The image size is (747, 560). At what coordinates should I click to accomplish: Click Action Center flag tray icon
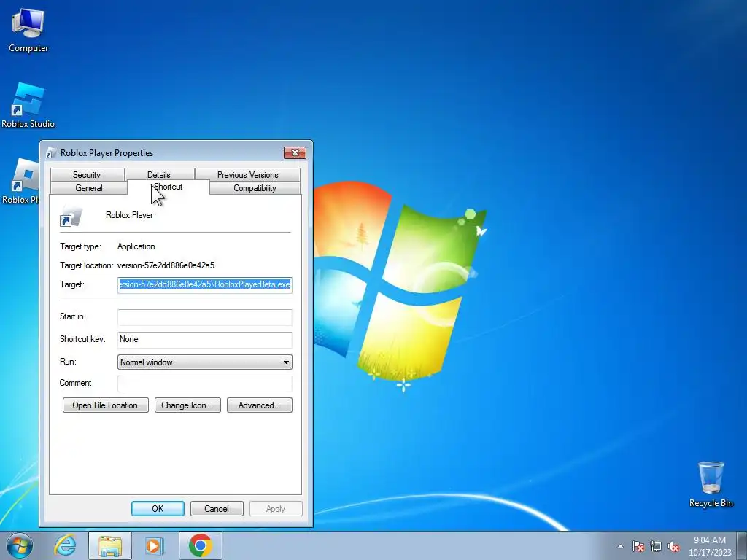(x=638, y=546)
